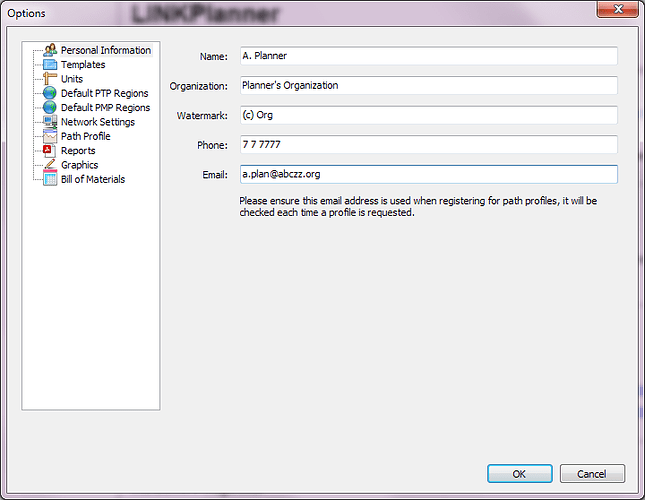
Task: Click into the Phone field
Action: [429, 145]
